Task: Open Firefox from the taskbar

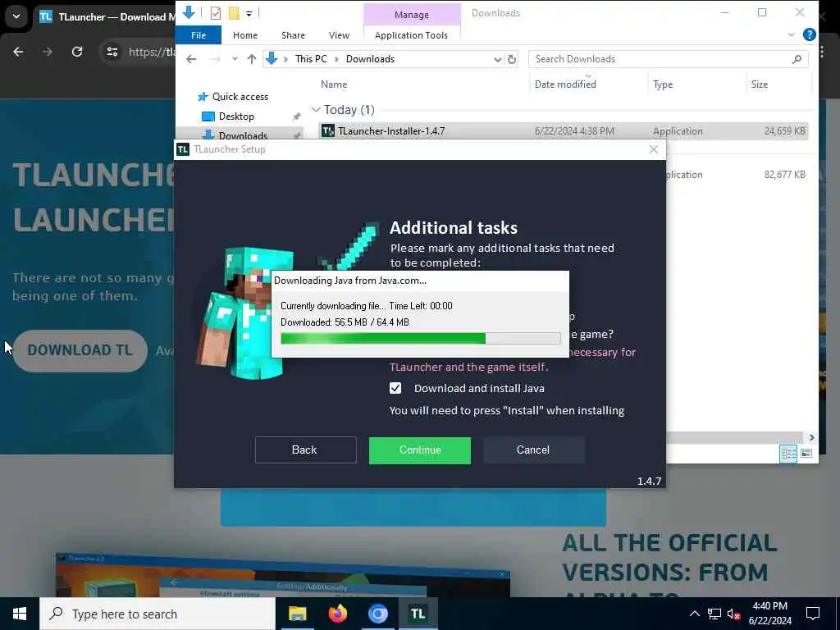Action: [337, 614]
